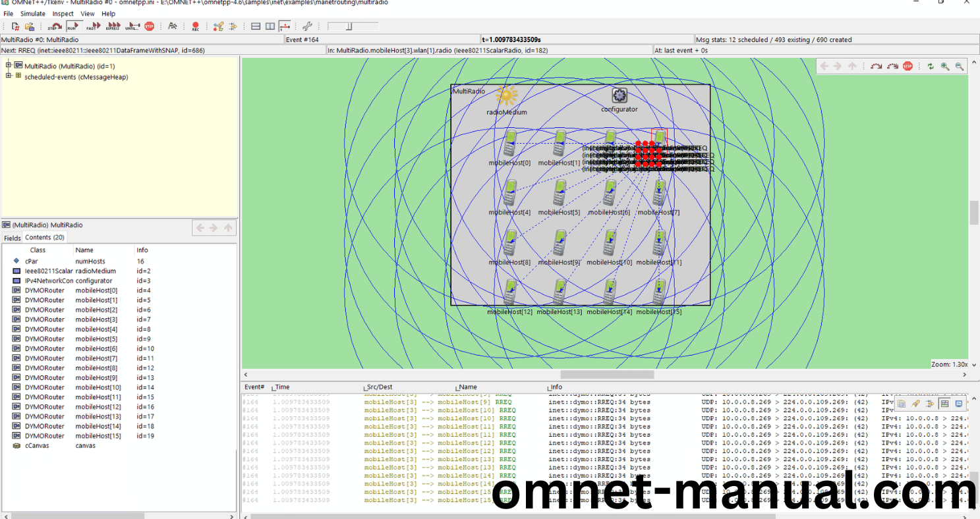Toggle horizontal split layout view
This screenshot has height=519, width=980.
tap(256, 26)
